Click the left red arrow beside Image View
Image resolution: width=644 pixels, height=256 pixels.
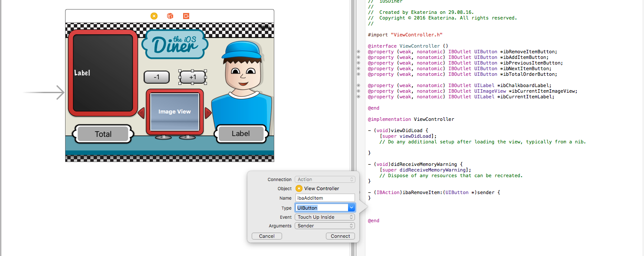tap(141, 113)
